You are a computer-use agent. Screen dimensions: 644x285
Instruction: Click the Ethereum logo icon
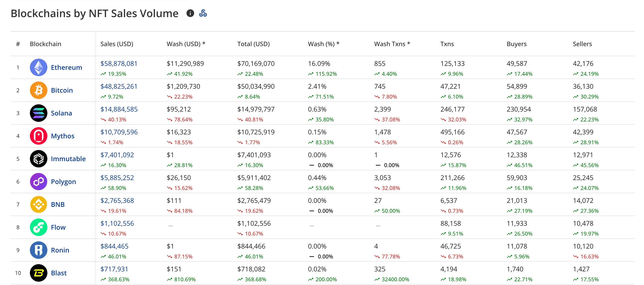pyautogui.click(x=38, y=67)
